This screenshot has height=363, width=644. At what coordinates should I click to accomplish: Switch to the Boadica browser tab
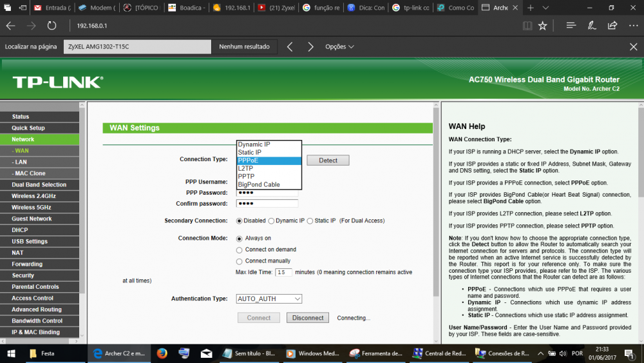point(185,8)
